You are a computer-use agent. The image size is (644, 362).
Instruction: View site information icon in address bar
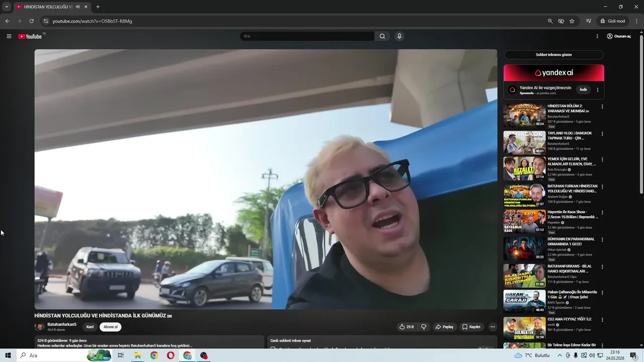[x=46, y=21]
